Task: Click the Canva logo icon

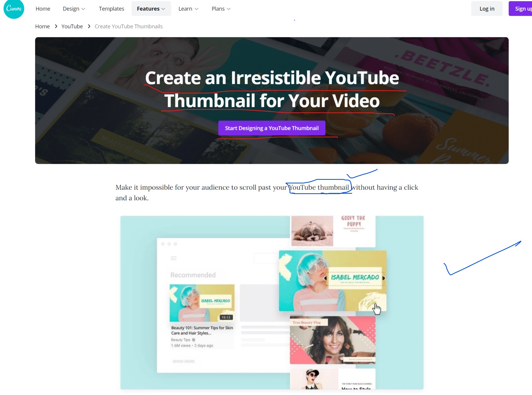Action: click(14, 9)
